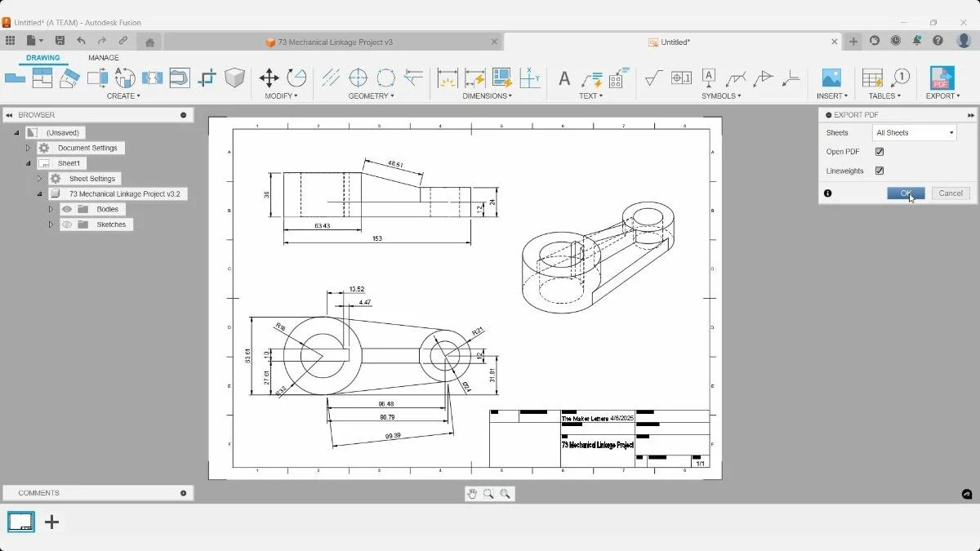
Task: Select the Edge Extension tool
Action: point(414,78)
